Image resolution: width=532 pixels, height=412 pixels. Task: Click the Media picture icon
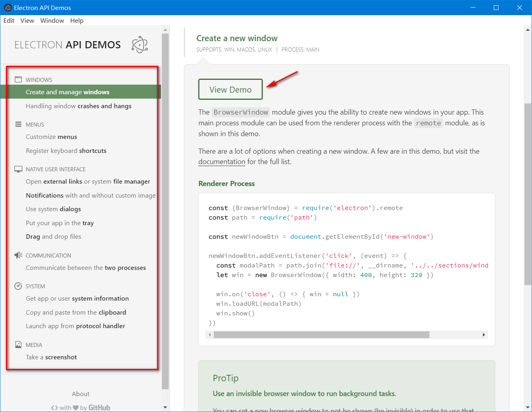coord(18,345)
